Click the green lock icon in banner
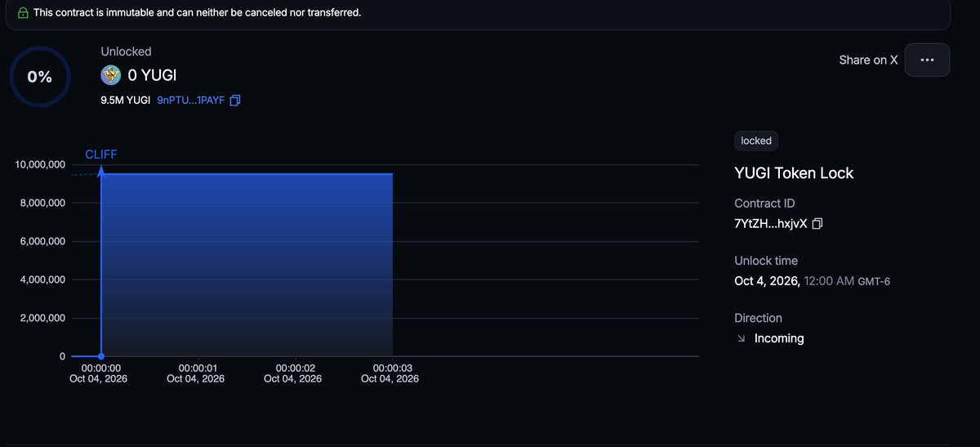The height and width of the screenshot is (447, 980). point(22,13)
